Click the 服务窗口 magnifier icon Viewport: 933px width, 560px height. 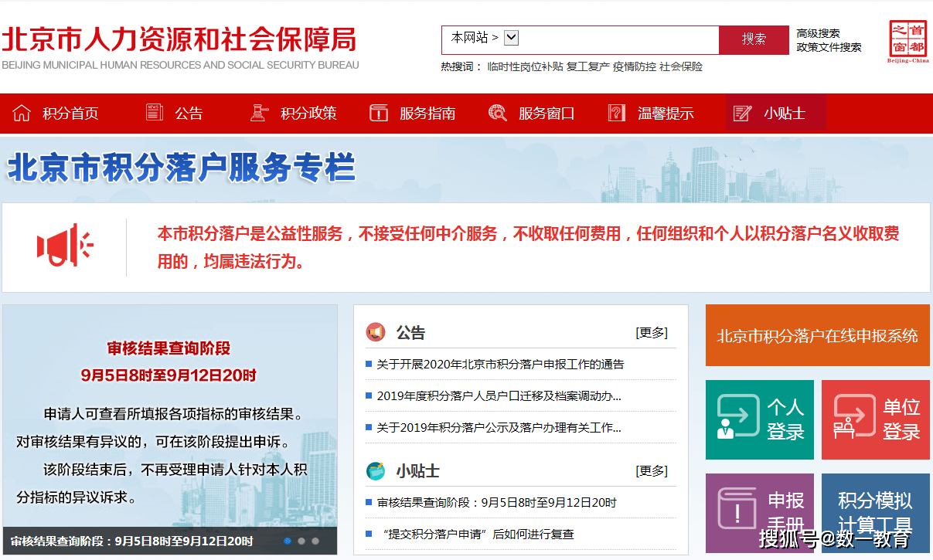498,113
